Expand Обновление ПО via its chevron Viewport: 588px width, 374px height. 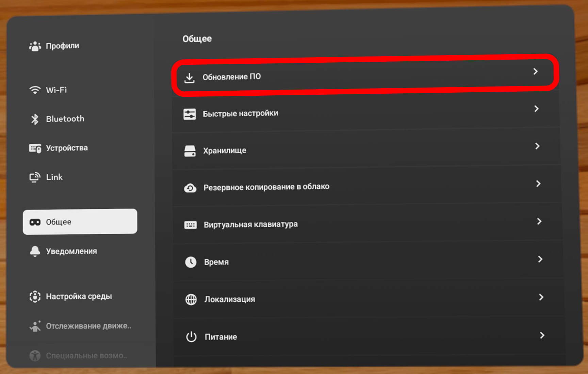536,71
